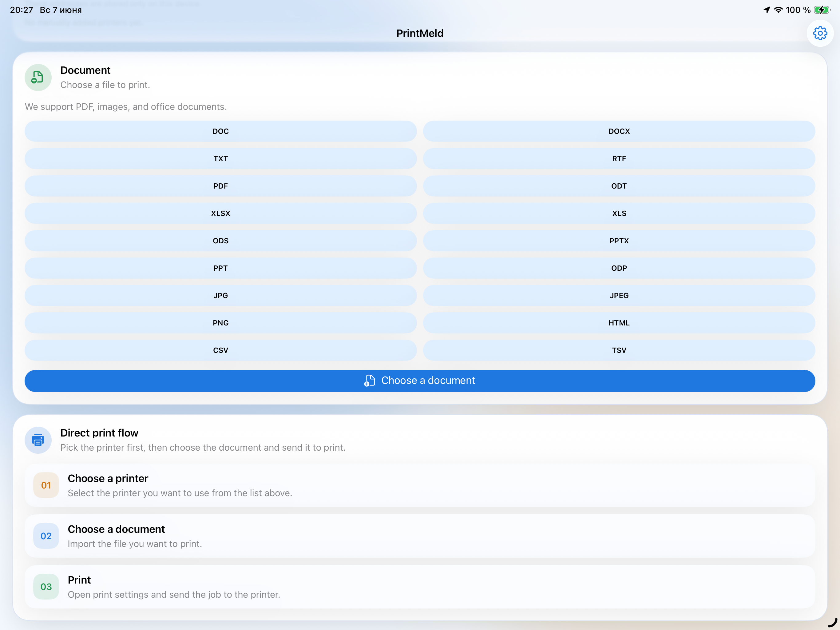Screen dimensions: 840x630
Task: Open settings via the gear icon
Action: [x=820, y=33]
